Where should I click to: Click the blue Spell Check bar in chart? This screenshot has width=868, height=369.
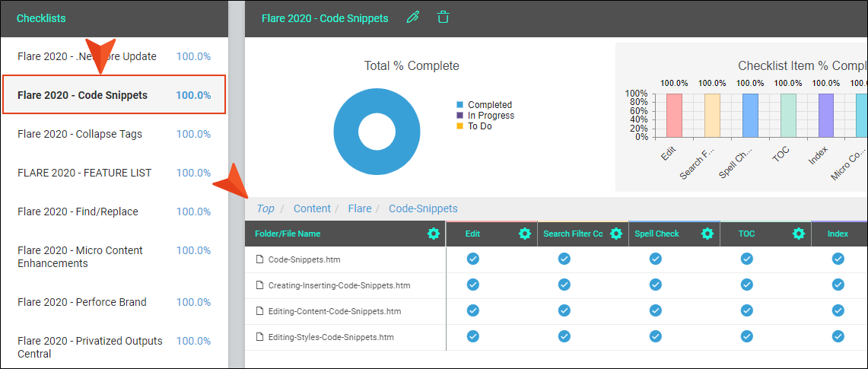[750, 115]
